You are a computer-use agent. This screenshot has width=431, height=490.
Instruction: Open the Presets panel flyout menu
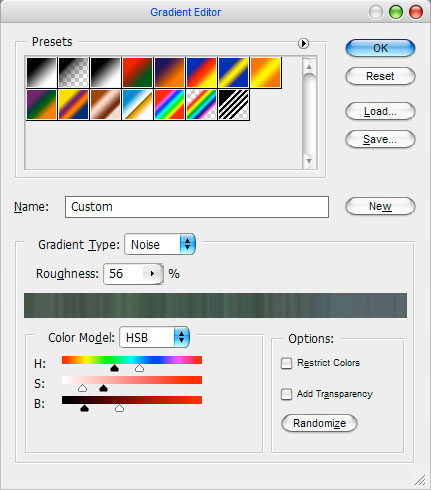click(303, 43)
